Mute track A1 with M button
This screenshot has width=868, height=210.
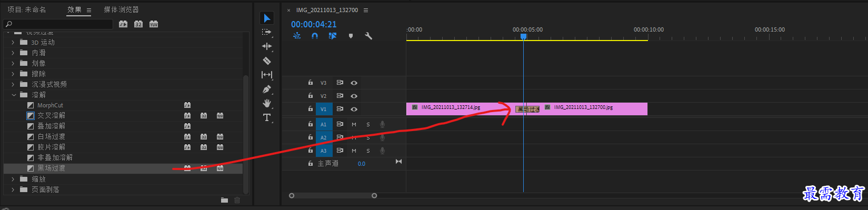354,124
